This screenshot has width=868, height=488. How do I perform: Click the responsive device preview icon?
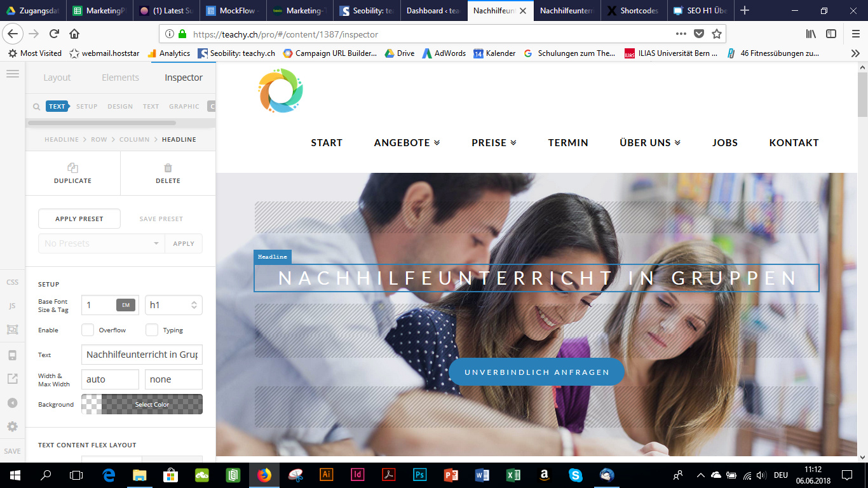point(12,355)
